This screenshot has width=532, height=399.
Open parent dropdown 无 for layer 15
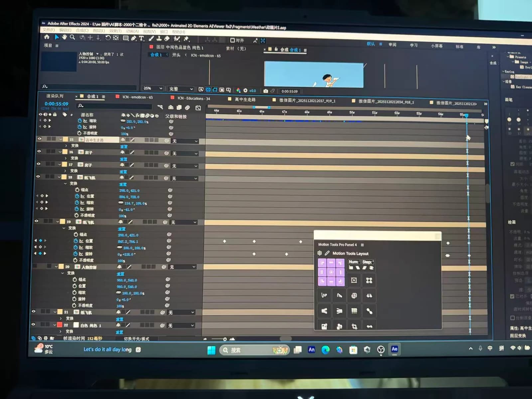(x=185, y=141)
